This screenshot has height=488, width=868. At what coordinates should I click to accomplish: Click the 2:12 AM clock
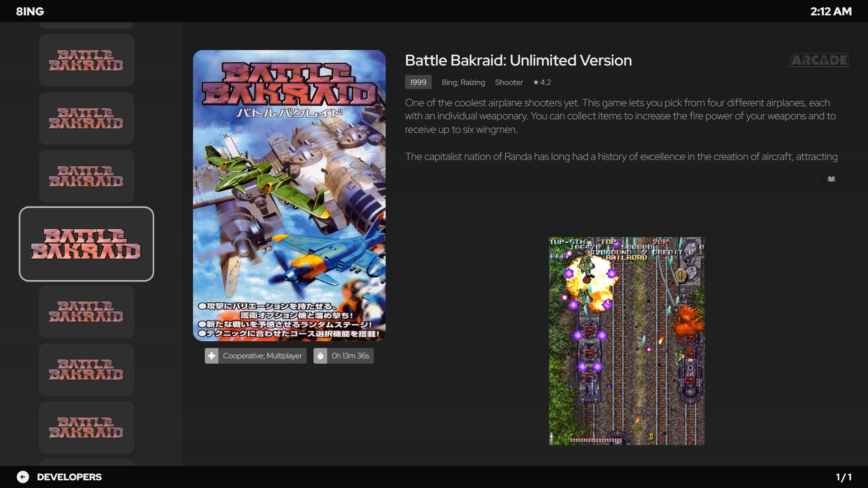coord(831,11)
